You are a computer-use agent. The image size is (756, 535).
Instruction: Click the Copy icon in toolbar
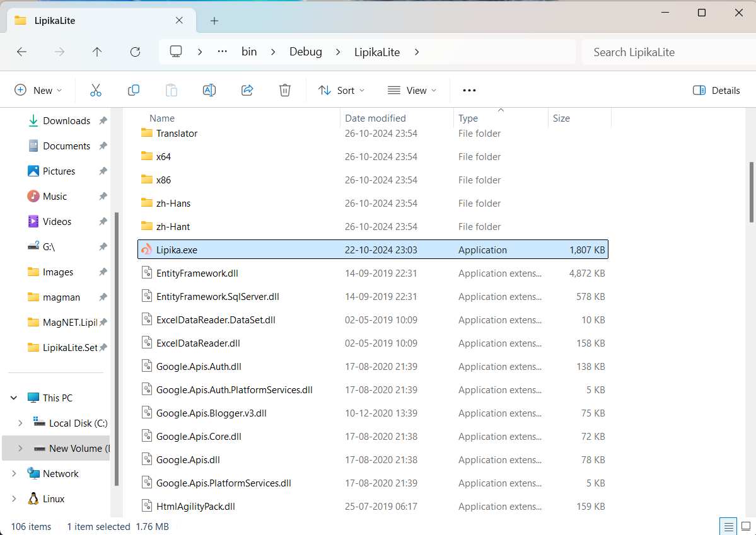tap(134, 90)
